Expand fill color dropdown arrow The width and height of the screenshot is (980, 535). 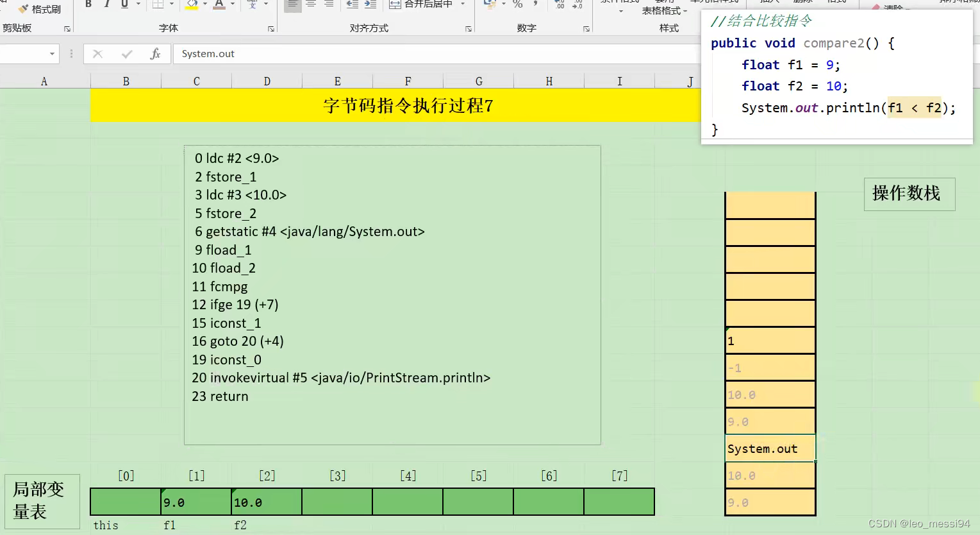click(x=205, y=4)
